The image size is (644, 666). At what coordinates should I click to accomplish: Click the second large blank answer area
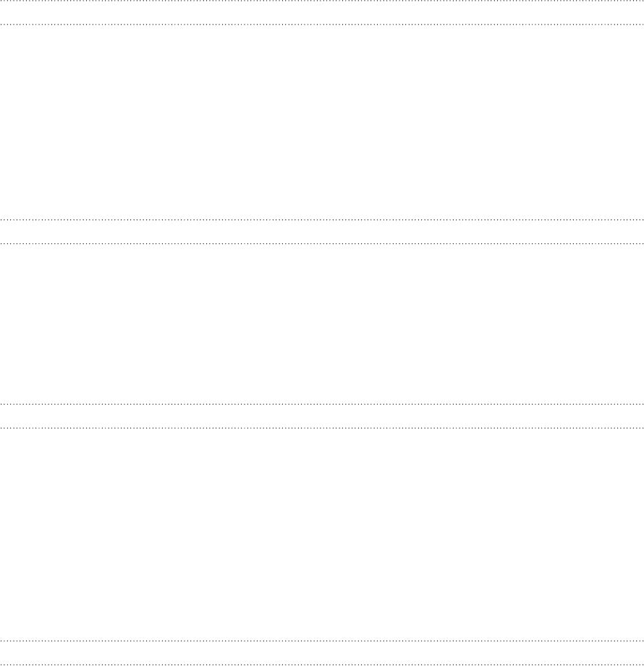point(322,324)
